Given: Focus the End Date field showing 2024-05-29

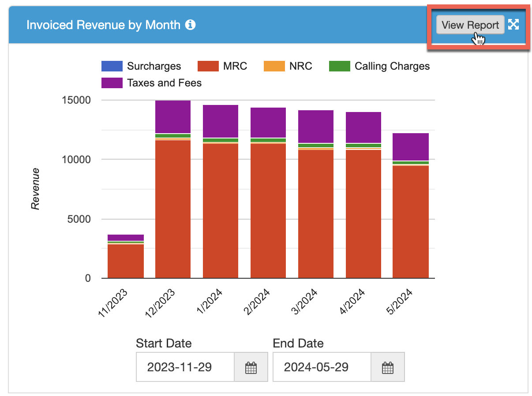Looking at the screenshot, I should click(322, 367).
